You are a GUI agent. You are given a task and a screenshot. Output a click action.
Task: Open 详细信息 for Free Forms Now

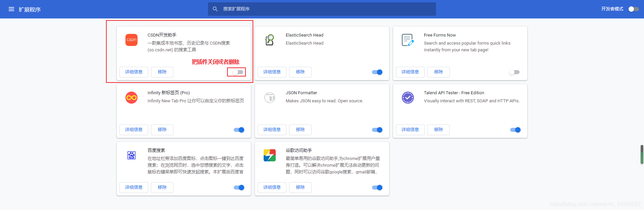pyautogui.click(x=410, y=72)
